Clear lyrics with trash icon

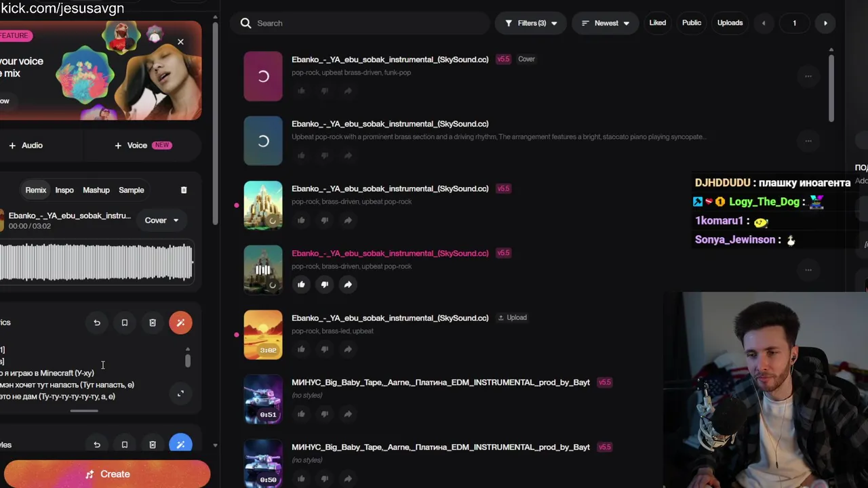[153, 323]
